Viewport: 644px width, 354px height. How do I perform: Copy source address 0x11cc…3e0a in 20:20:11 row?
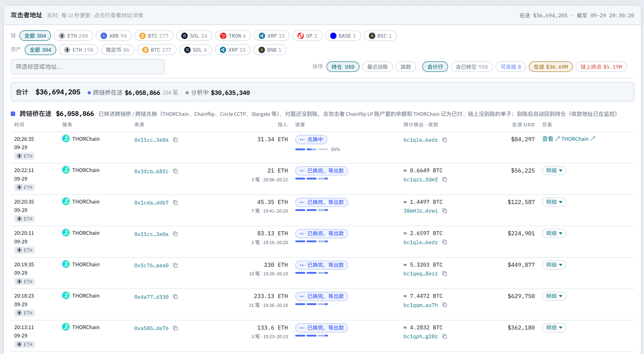pos(175,234)
